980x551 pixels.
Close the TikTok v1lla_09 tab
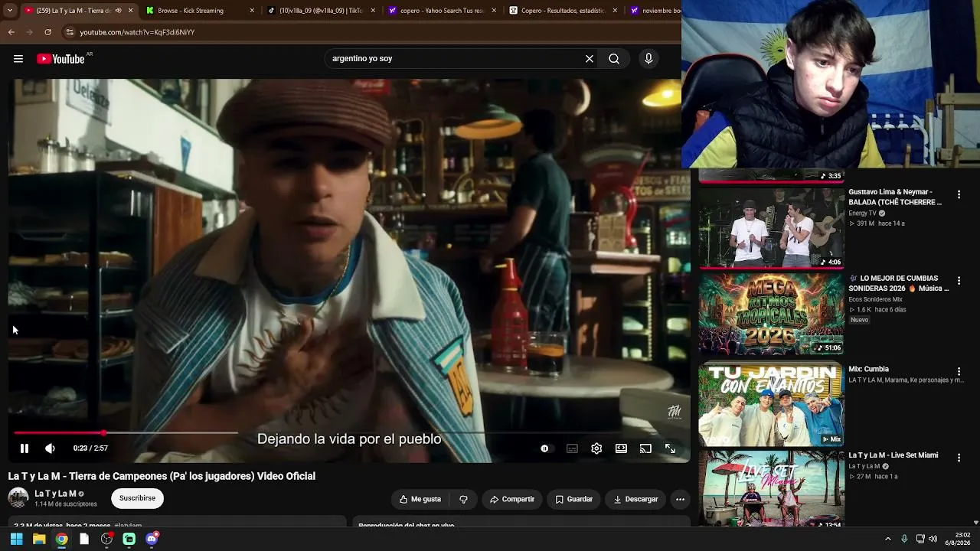[374, 11]
